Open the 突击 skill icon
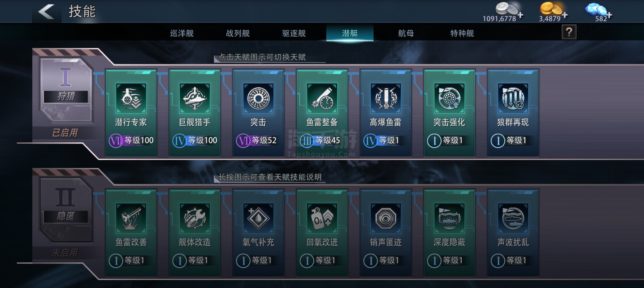Image resolution: width=644 pixels, height=288 pixels. coord(258,98)
